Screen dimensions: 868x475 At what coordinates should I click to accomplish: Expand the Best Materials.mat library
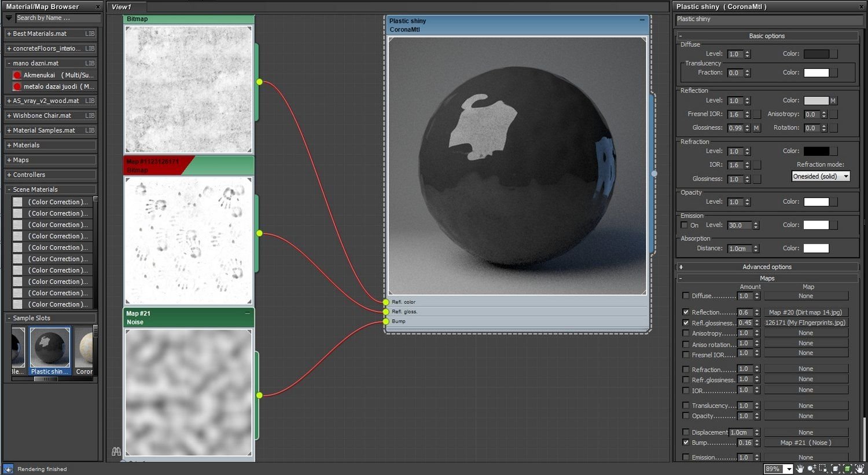click(9, 34)
